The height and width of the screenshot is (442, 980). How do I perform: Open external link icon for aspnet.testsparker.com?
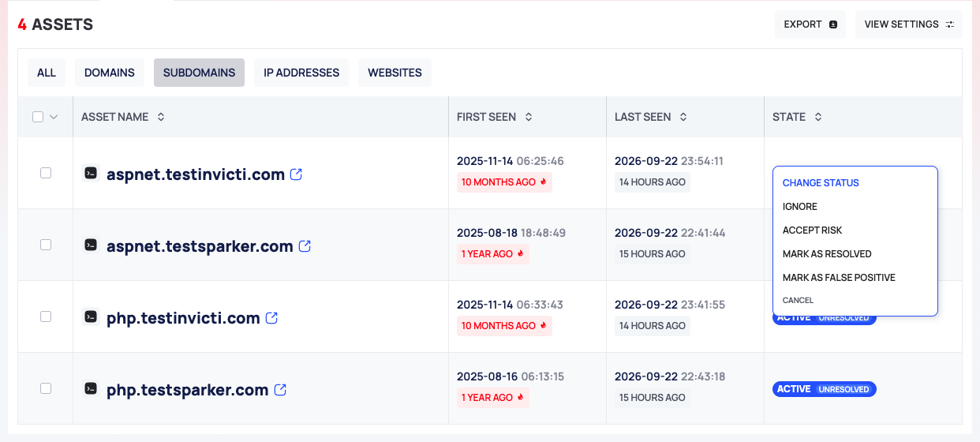click(x=305, y=246)
